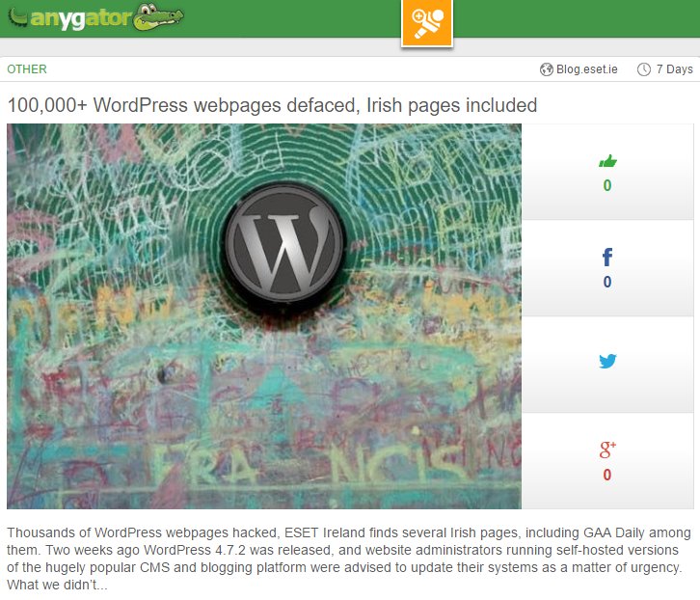The image size is (700, 600).
Task: Click the alligator mascot in the logo
Action: pyautogui.click(x=159, y=17)
